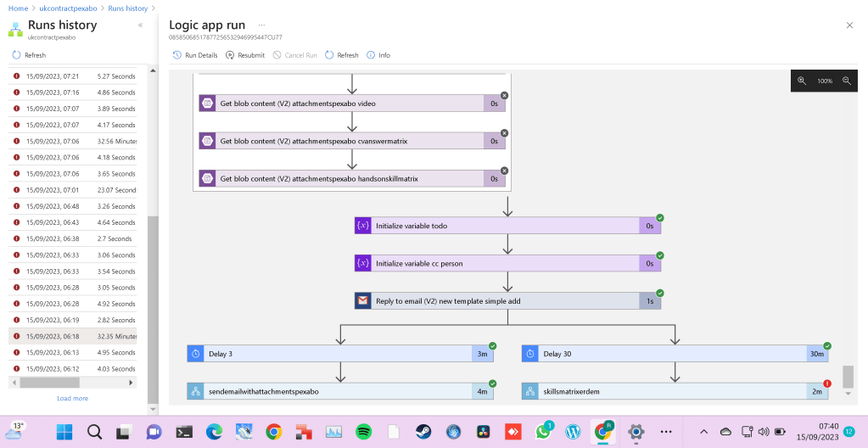Screen dimensions: 868x448
Task: Click the 4m duration on sendemailwithattachmentspexabo
Action: tap(482, 391)
